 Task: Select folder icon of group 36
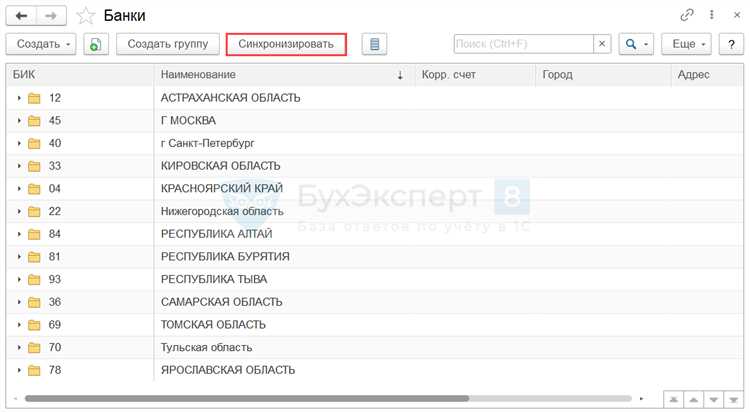pos(34,302)
